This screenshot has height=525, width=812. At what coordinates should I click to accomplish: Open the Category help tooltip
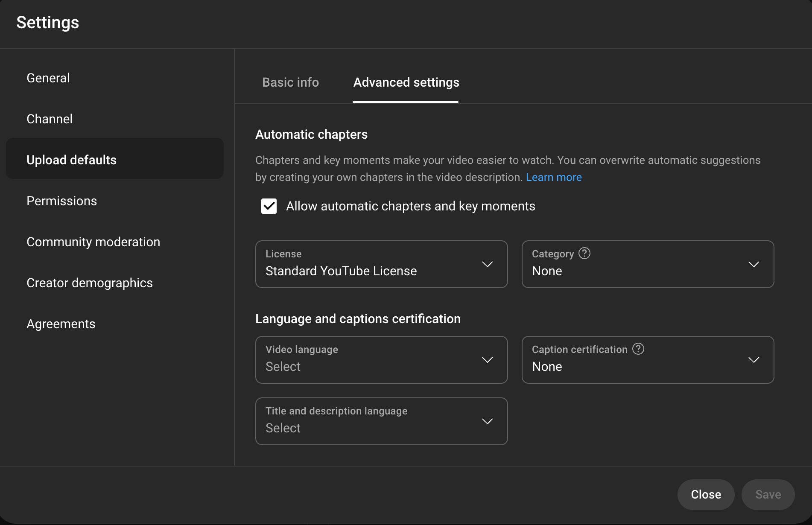pyautogui.click(x=584, y=253)
